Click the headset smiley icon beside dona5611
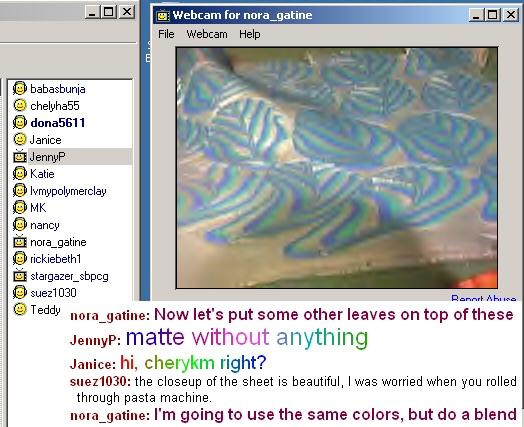524x427 pixels. tap(20, 122)
